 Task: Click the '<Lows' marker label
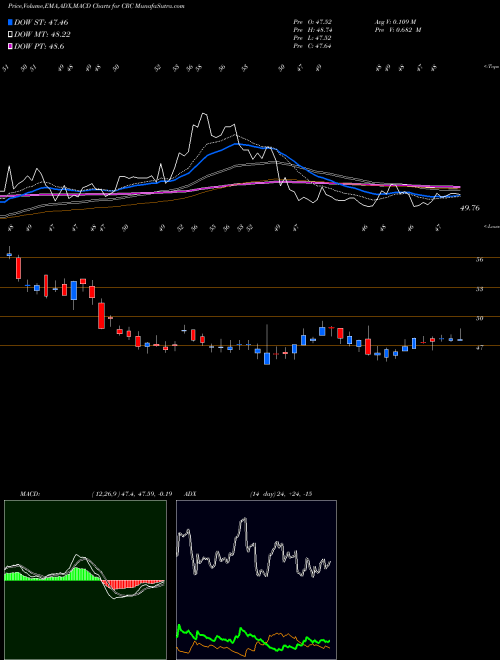491,226
